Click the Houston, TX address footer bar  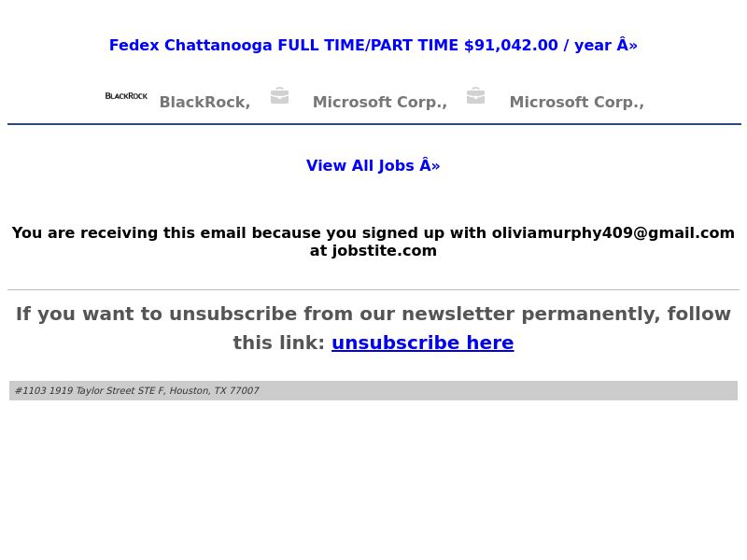(373, 390)
